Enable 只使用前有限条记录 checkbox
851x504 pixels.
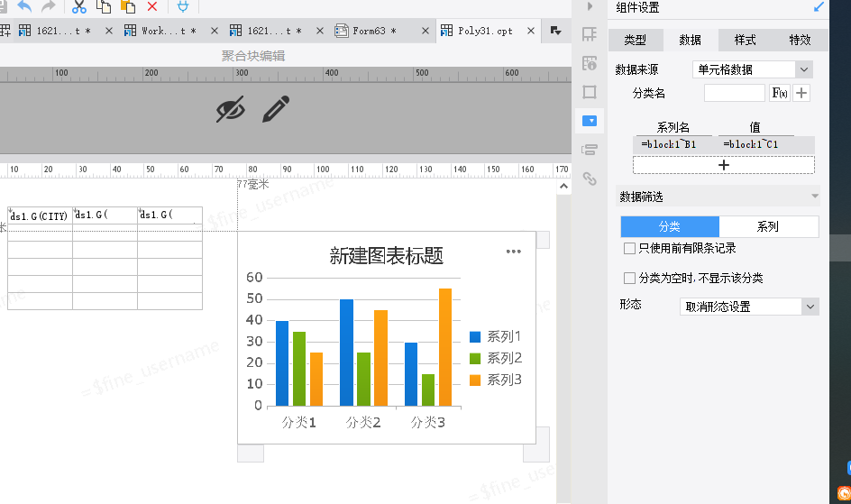point(630,248)
